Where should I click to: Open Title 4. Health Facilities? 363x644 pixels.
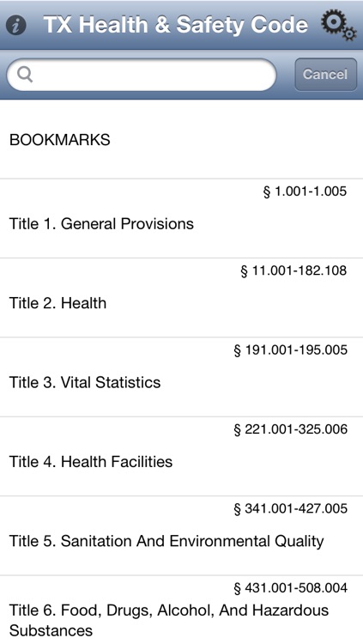(x=182, y=457)
